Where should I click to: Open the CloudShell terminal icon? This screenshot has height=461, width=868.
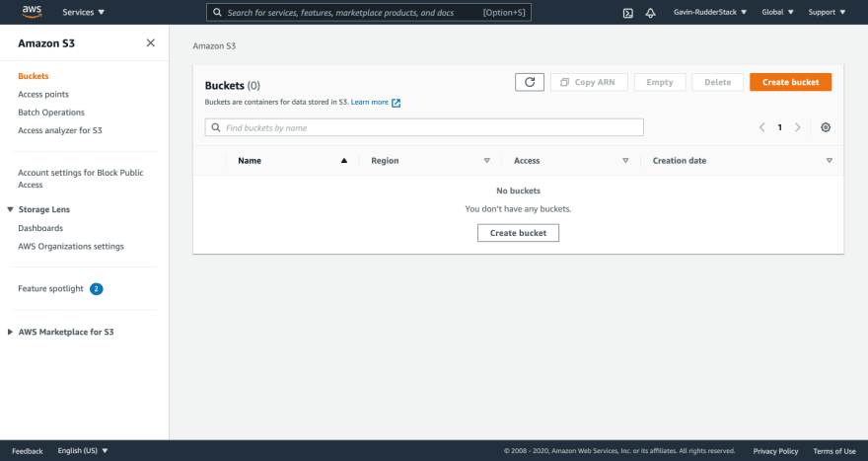coord(628,13)
